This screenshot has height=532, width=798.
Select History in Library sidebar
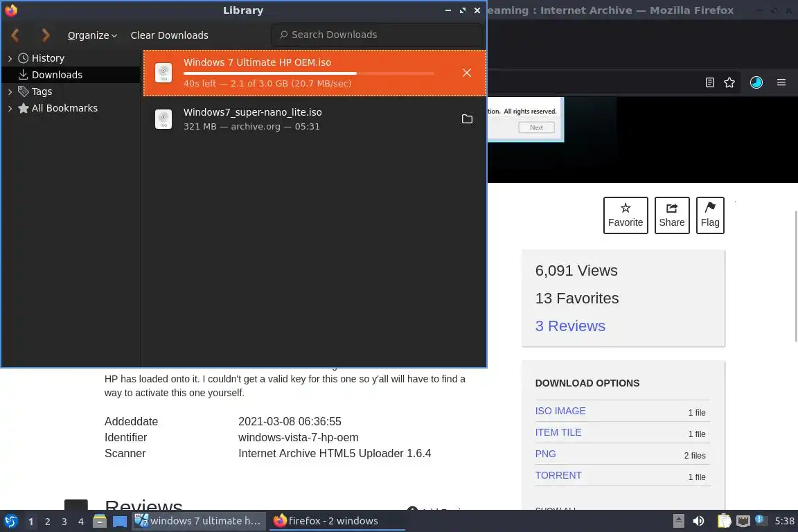click(x=48, y=58)
